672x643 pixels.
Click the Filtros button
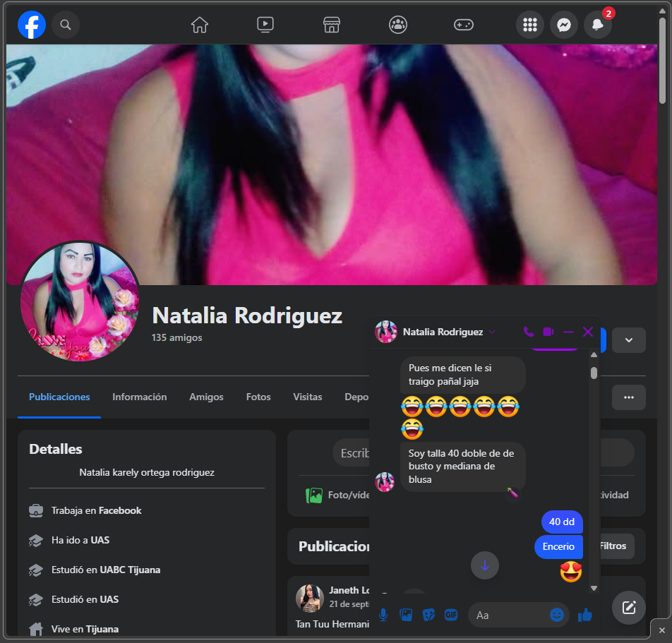click(x=613, y=546)
